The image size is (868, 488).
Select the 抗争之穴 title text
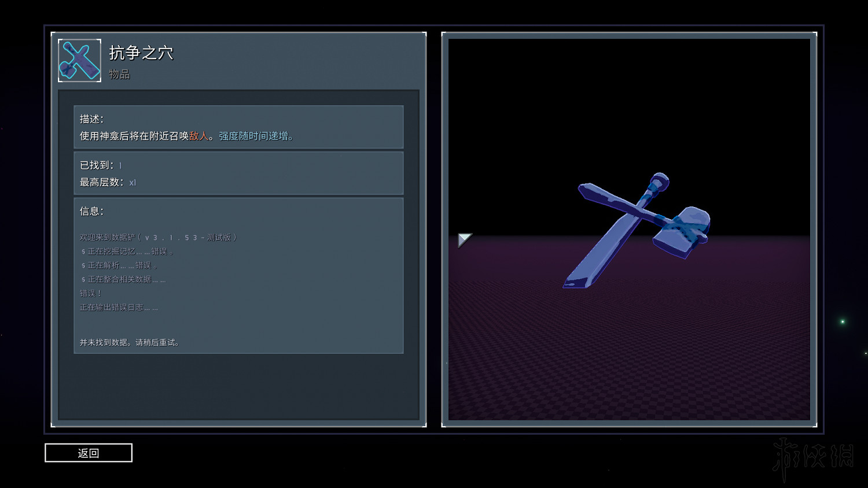141,53
